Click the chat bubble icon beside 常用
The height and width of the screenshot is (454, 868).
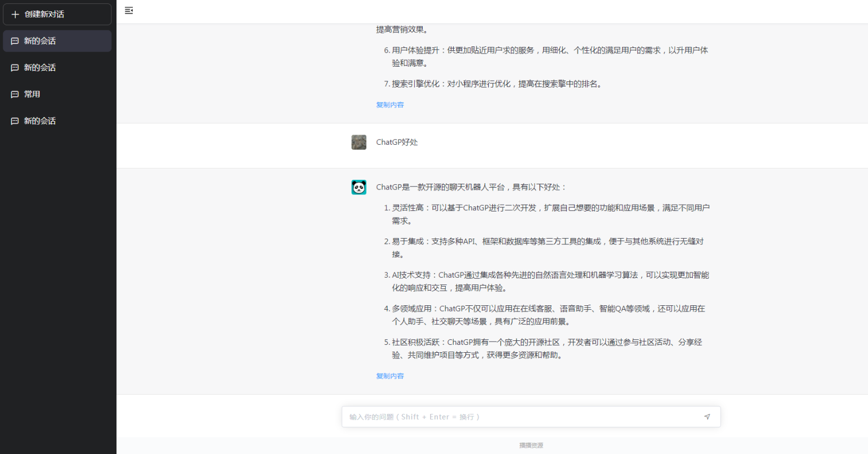[14, 94]
